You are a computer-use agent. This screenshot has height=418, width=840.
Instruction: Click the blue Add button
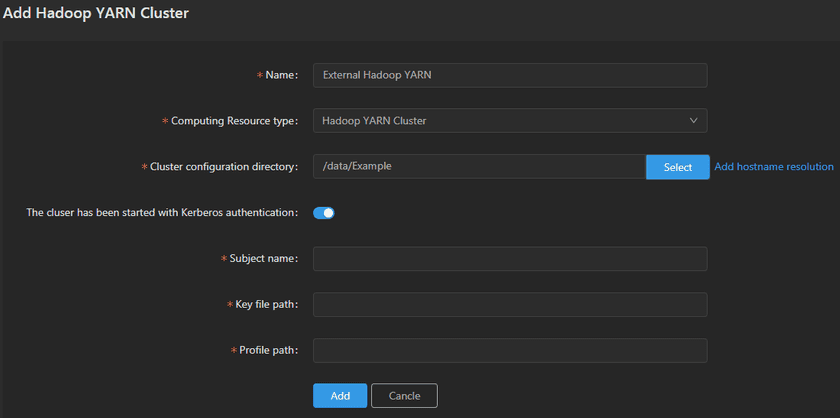[339, 395]
